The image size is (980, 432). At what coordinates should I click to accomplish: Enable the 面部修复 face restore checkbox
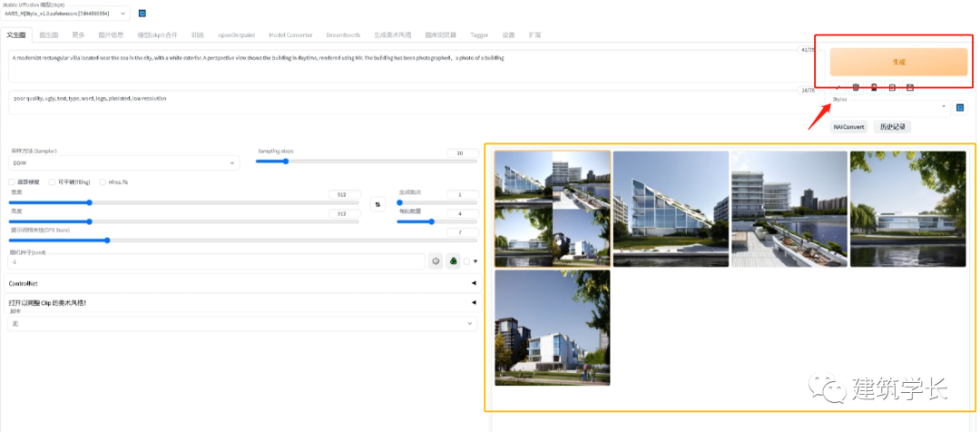pyautogui.click(x=13, y=182)
